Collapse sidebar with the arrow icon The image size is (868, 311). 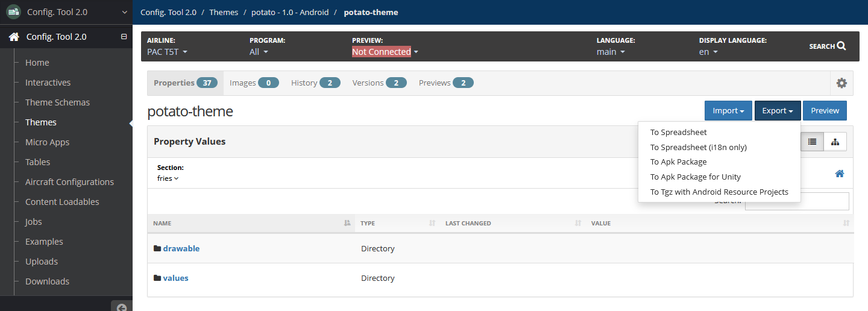pyautogui.click(x=121, y=307)
